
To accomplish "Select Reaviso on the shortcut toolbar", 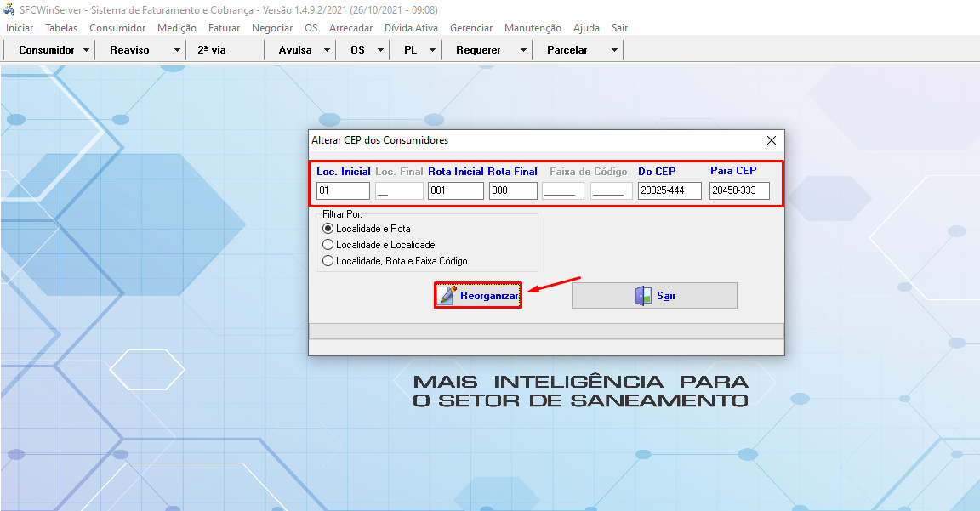I will [133, 49].
